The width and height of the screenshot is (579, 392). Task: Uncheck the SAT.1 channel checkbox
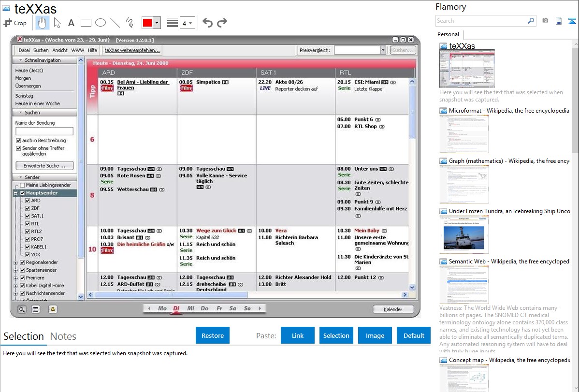point(28,216)
